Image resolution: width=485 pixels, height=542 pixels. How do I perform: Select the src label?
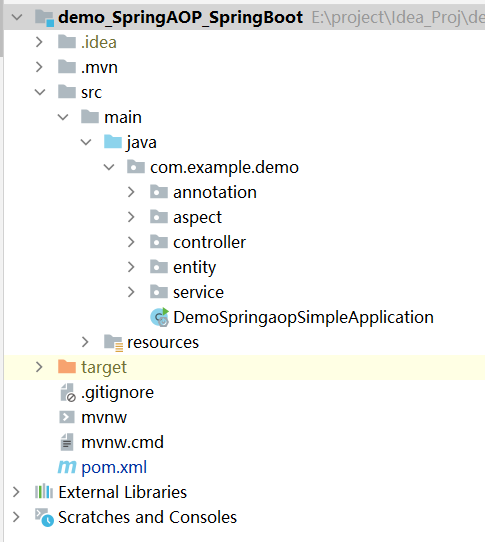click(92, 93)
